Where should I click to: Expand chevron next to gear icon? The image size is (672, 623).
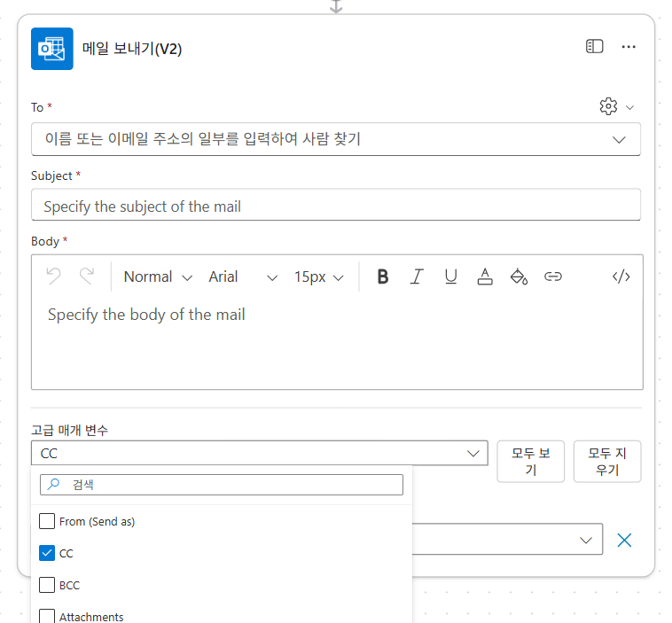(629, 107)
